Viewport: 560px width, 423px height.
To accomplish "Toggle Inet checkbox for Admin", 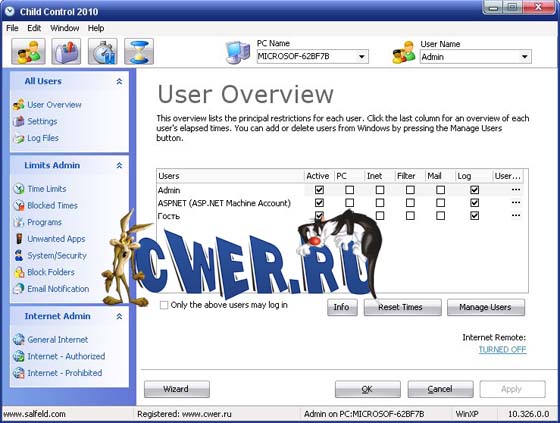I will click(x=380, y=190).
